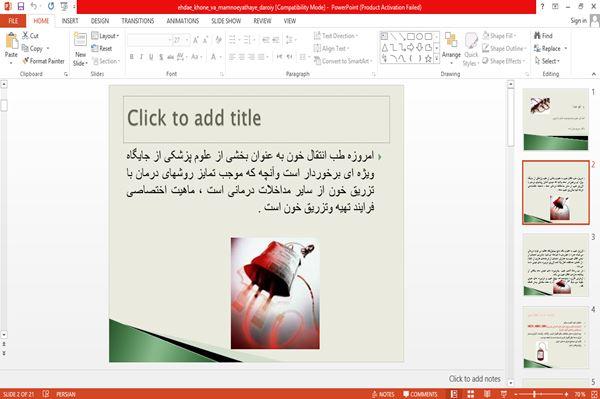Expand the Section dropdown
Viewport: 600px width, 399px height.
click(x=106, y=61)
